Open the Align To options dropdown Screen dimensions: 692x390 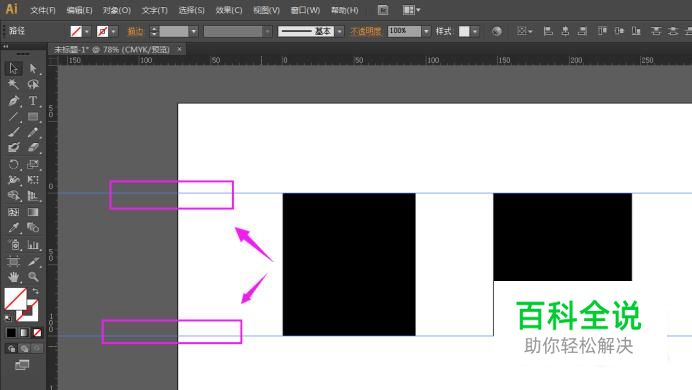tap(524, 31)
